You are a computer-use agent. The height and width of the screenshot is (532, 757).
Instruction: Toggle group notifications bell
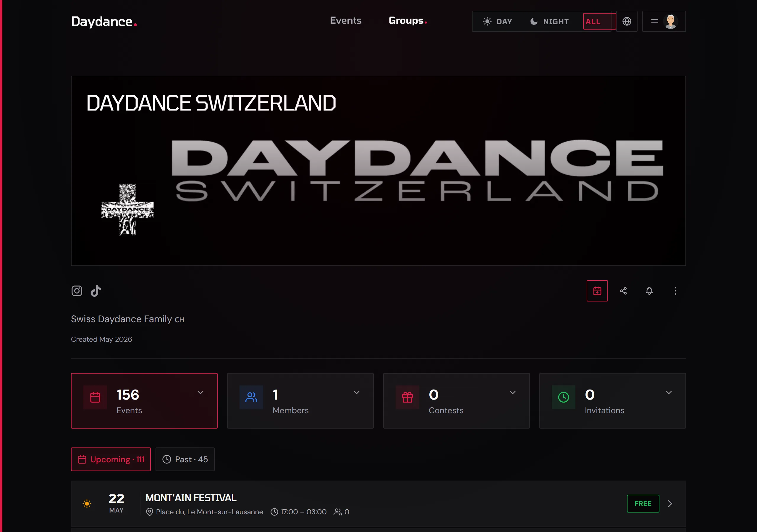pos(649,291)
